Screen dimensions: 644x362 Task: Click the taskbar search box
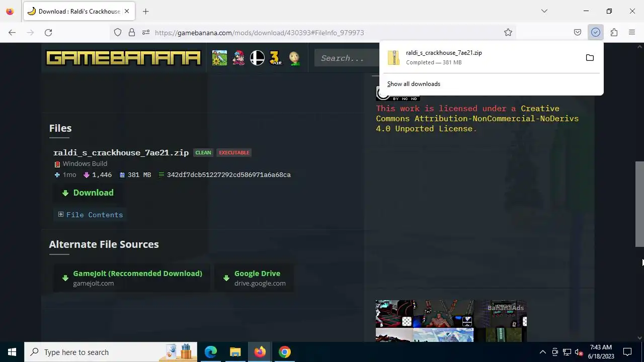pos(111,352)
